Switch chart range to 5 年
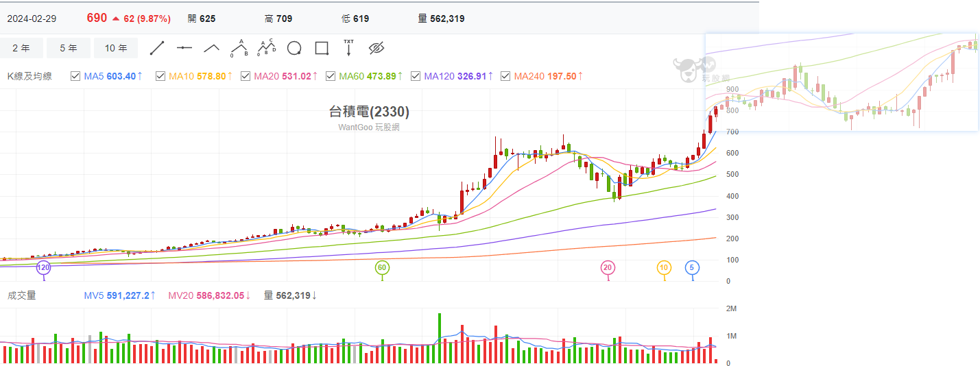980x366 pixels. [69, 48]
